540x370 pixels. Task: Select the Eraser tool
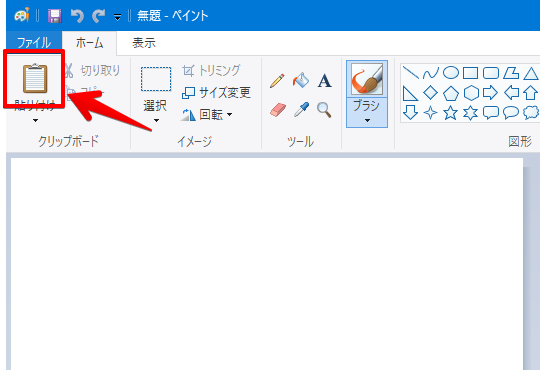(x=278, y=110)
